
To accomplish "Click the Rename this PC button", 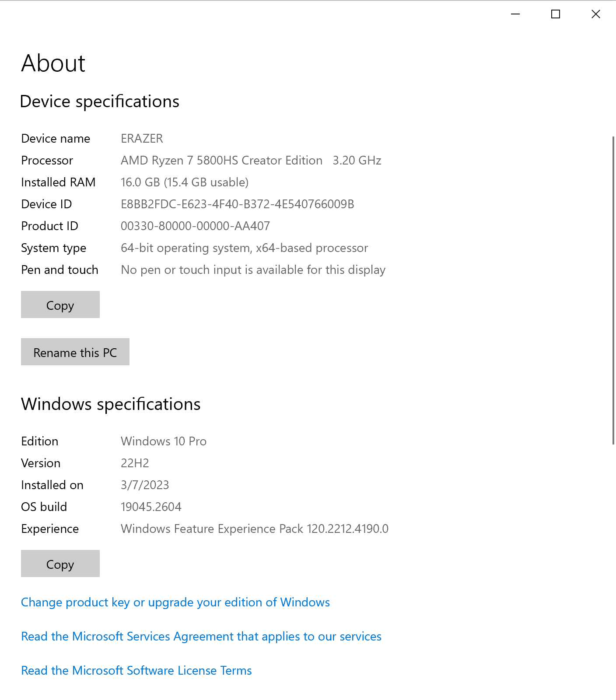I will (75, 352).
